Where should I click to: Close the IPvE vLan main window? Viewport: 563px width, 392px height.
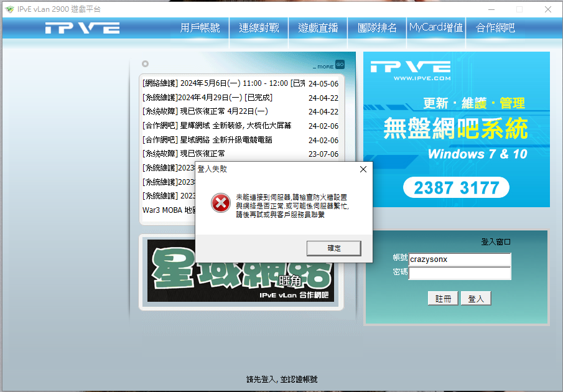547,9
